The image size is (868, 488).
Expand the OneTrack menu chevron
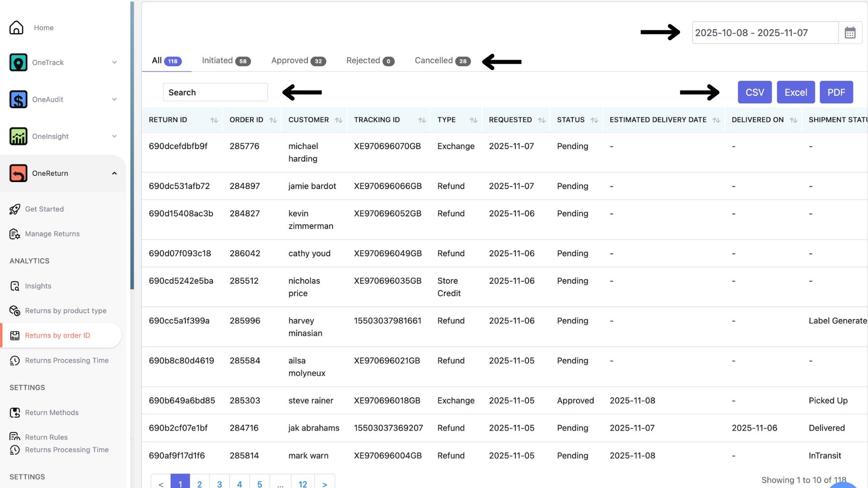click(114, 62)
